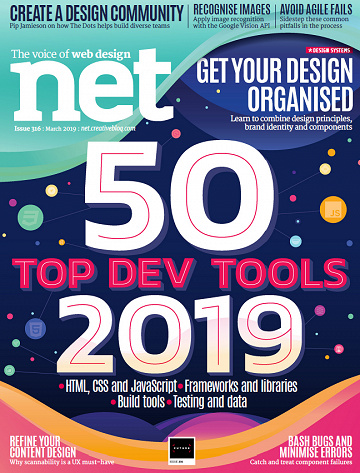The height and width of the screenshot is (473, 360).
Task: Click the orange JS JavaScript icon
Action: [333, 210]
